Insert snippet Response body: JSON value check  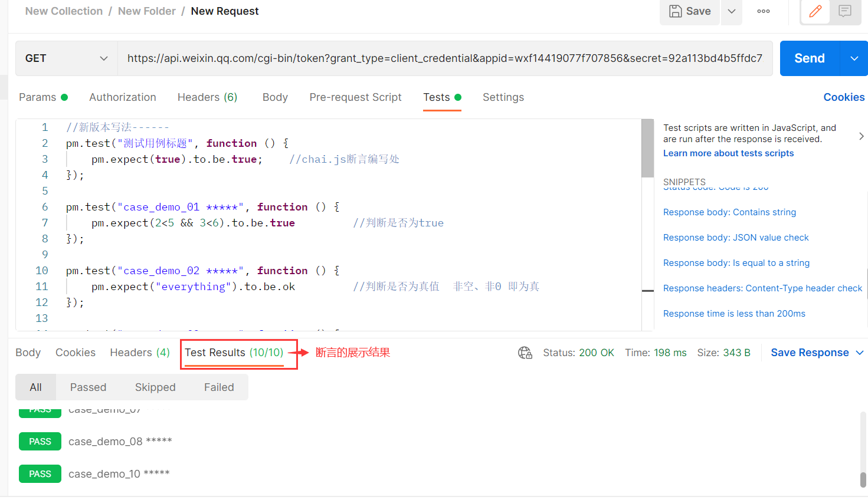coord(736,238)
